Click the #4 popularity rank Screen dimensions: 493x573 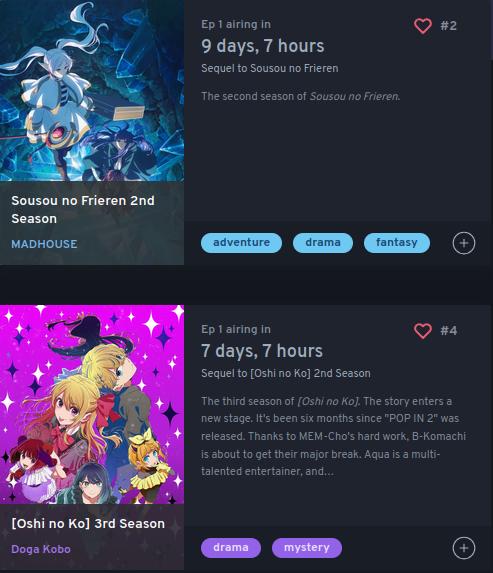tap(448, 331)
